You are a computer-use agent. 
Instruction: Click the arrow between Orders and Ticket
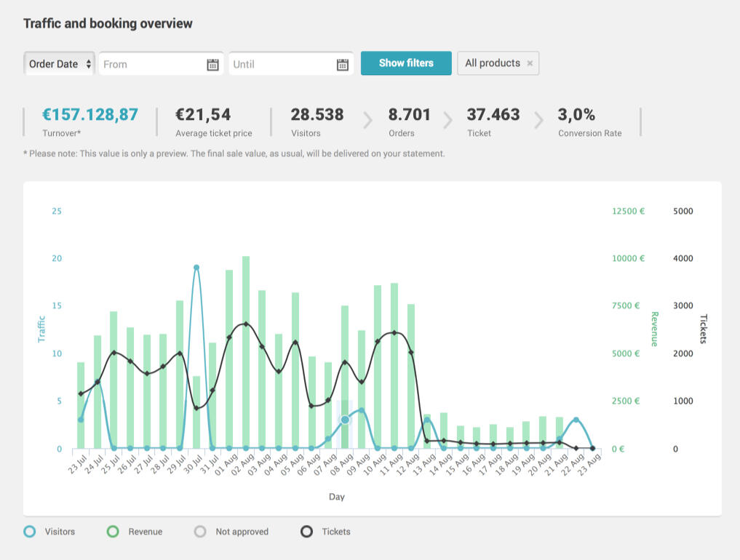(x=447, y=120)
